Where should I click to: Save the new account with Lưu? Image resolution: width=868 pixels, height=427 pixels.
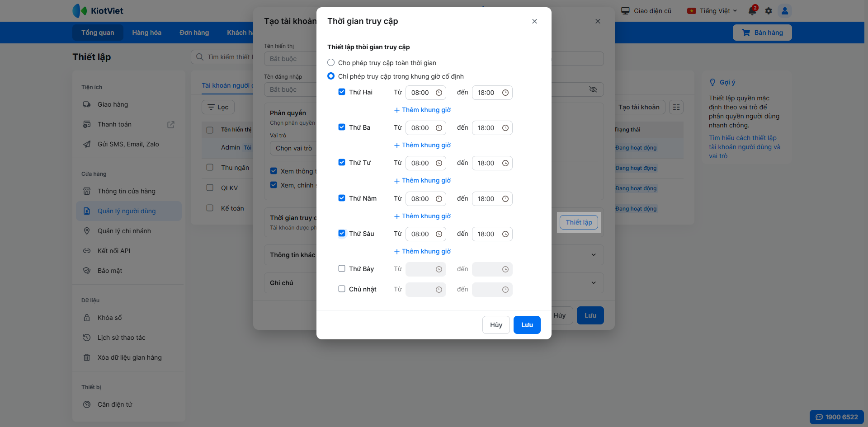[590, 315]
